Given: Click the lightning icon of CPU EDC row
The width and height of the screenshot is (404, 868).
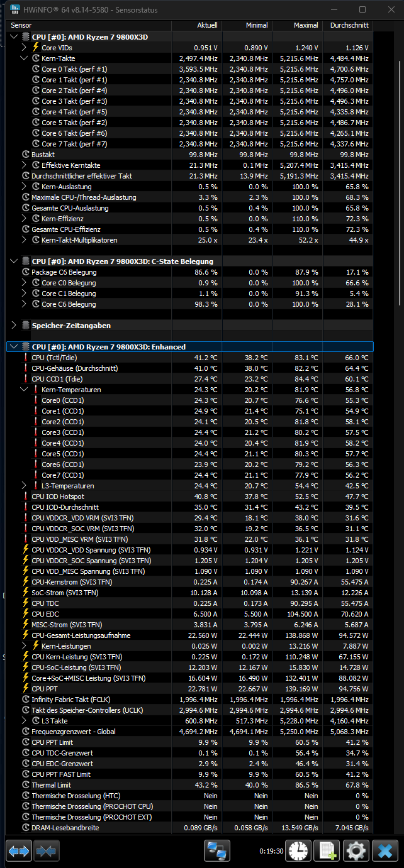Looking at the screenshot, I should pyautogui.click(x=26, y=614).
